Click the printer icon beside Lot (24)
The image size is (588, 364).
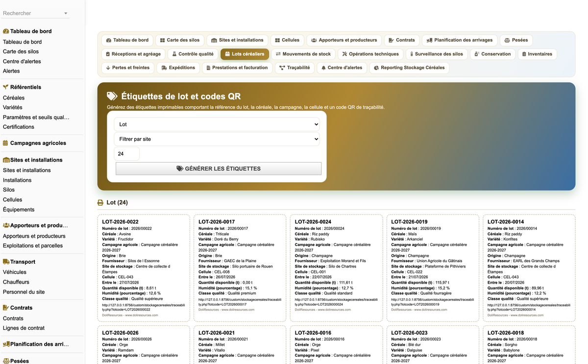pyautogui.click(x=100, y=202)
